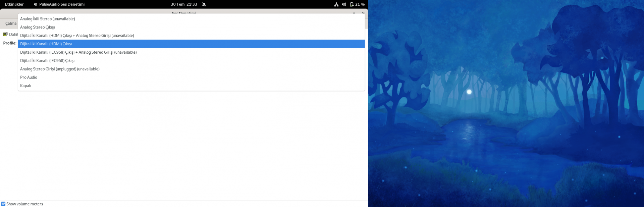This screenshot has height=207, width=644.
Task: Set the card profile to Kapalı
Action: pyautogui.click(x=191, y=86)
